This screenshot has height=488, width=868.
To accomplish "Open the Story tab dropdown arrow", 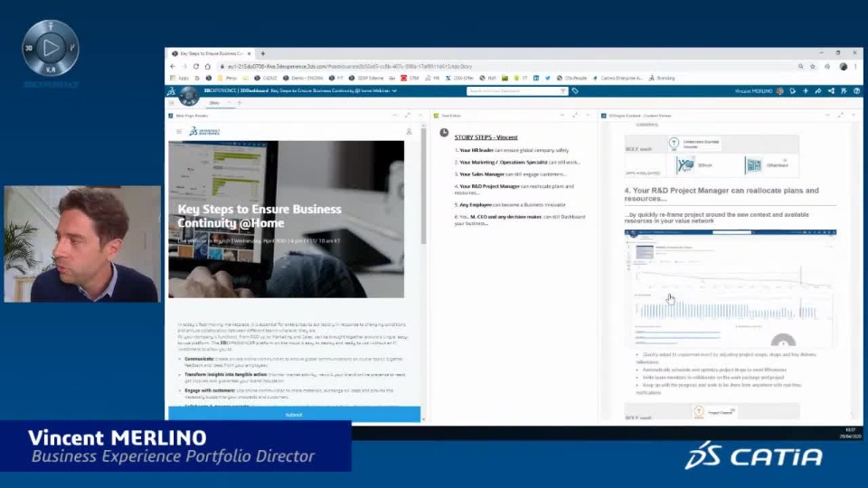I will point(229,103).
